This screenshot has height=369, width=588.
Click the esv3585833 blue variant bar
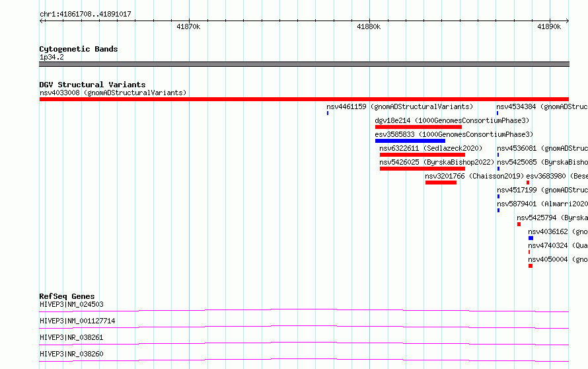tap(410, 141)
